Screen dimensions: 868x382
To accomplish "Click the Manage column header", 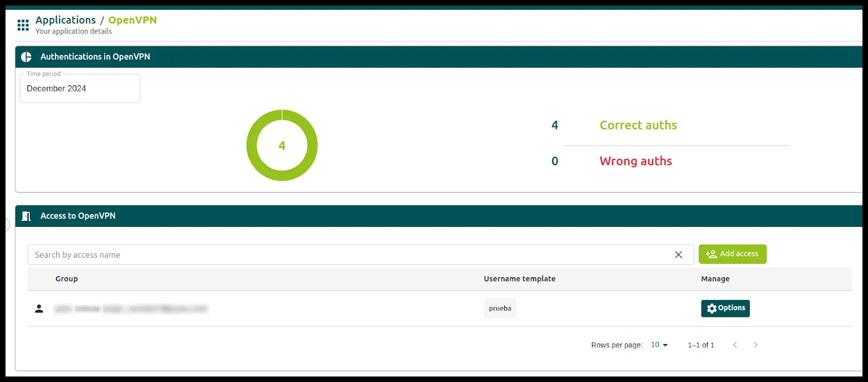I will (x=715, y=279).
